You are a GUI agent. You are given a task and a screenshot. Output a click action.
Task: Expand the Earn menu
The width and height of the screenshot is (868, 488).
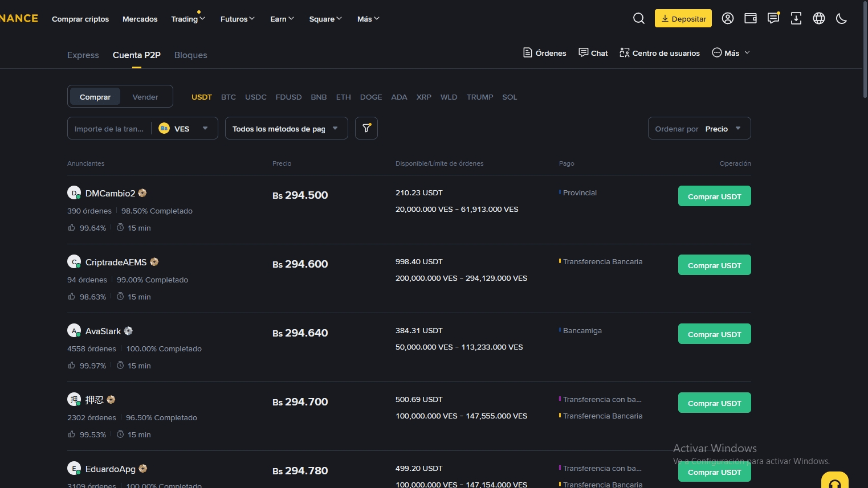(282, 19)
